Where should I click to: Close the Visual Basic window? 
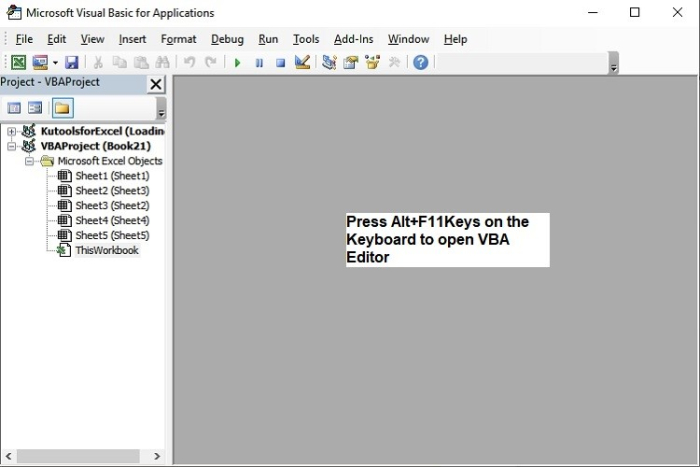(677, 13)
